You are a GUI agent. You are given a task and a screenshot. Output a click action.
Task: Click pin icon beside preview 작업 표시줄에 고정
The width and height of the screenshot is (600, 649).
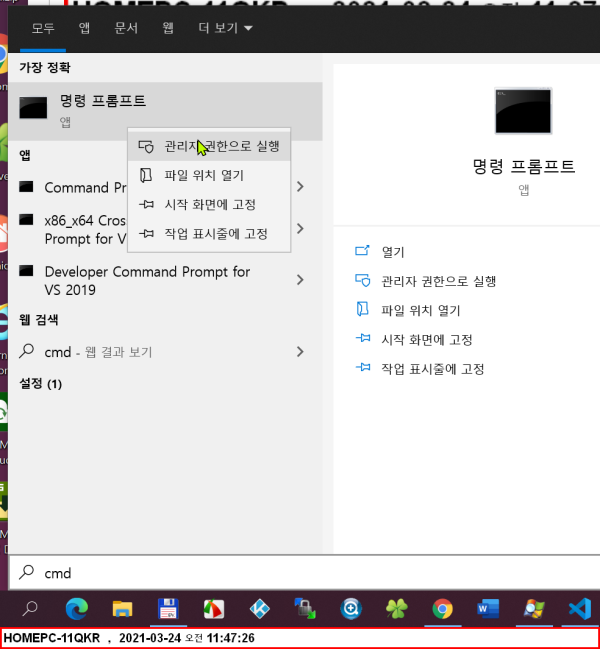pyautogui.click(x=363, y=368)
